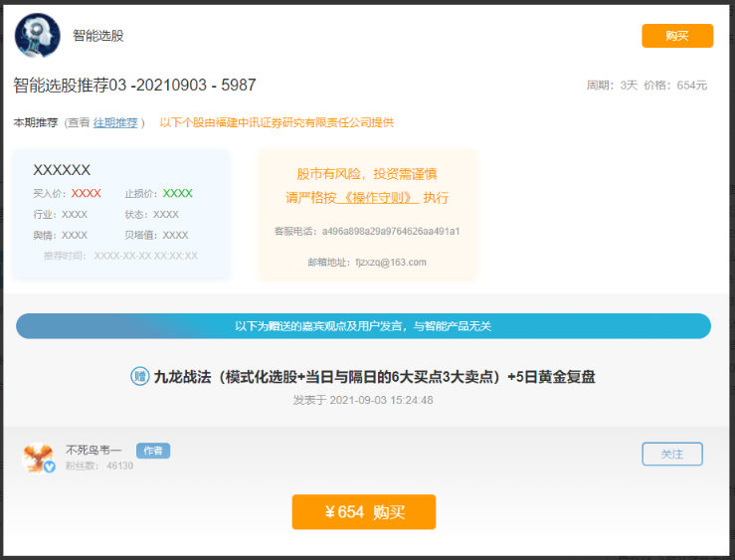This screenshot has width=735, height=560.
Task: Click the 赠 gift badge icon
Action: coord(140,376)
